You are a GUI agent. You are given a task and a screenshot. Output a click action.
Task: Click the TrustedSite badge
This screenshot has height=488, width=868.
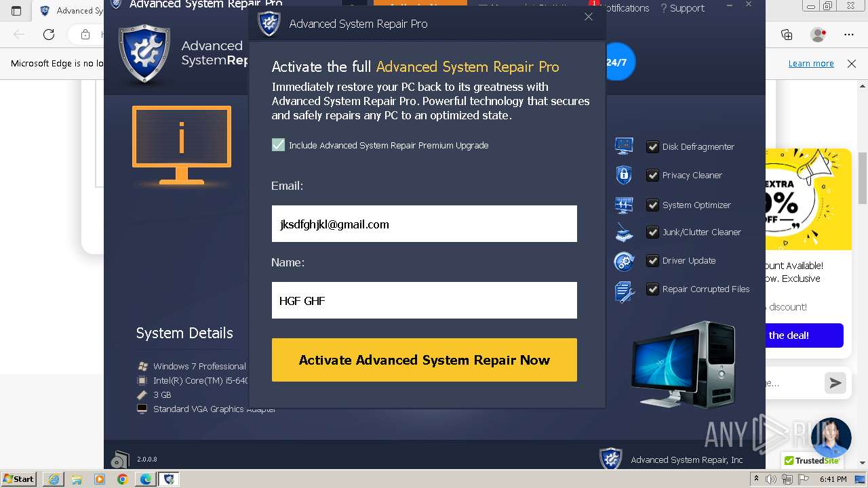coord(812,461)
